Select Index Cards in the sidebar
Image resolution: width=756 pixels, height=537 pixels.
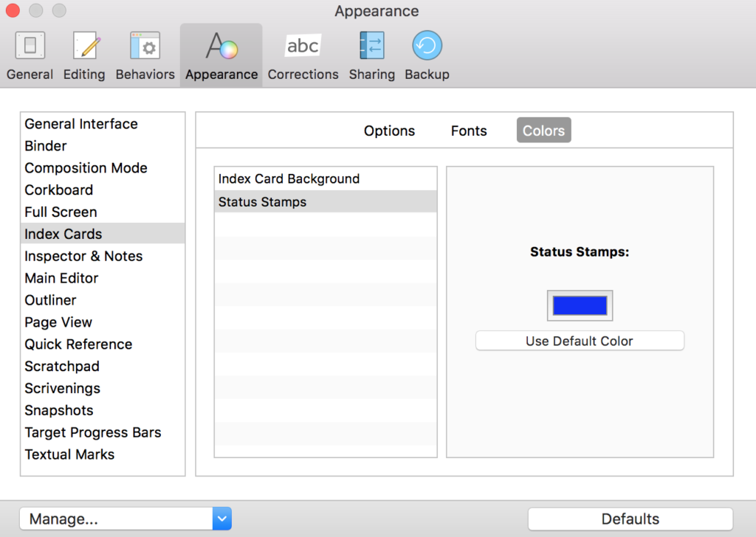pos(103,234)
